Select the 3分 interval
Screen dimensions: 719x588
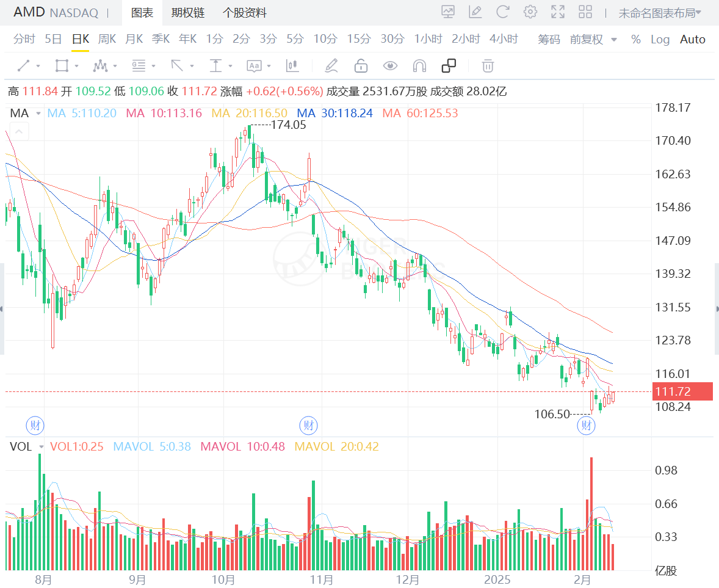[268, 39]
